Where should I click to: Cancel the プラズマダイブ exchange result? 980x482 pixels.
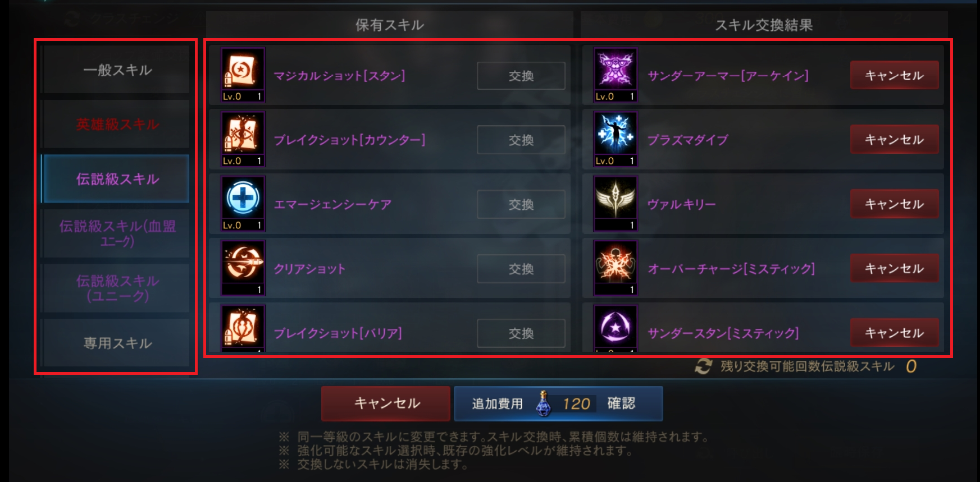coord(894,139)
